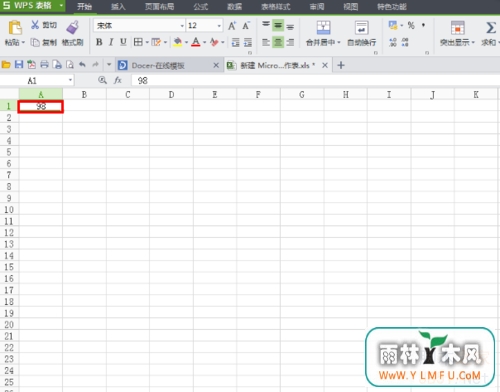
Task: Click the AutoSum sigma icon
Action: [491, 28]
